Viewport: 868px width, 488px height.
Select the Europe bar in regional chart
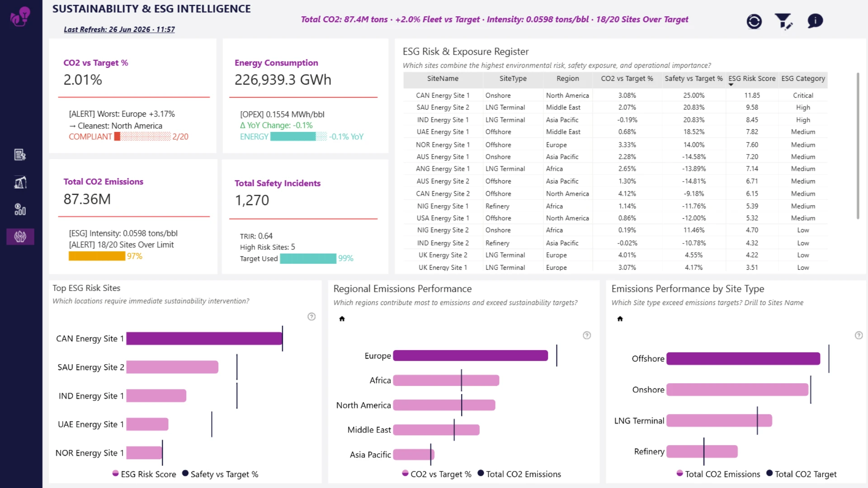470,356
